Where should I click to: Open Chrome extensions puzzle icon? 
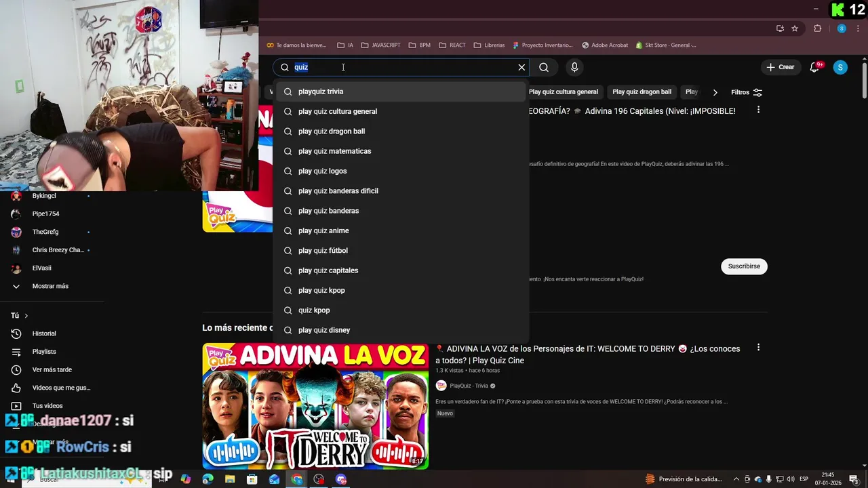click(x=817, y=28)
